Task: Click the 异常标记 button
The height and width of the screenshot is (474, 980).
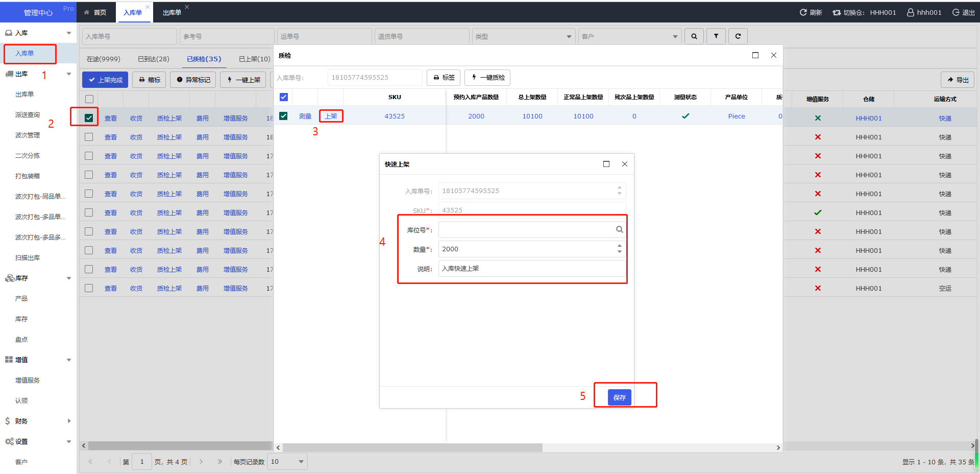Action: [193, 80]
